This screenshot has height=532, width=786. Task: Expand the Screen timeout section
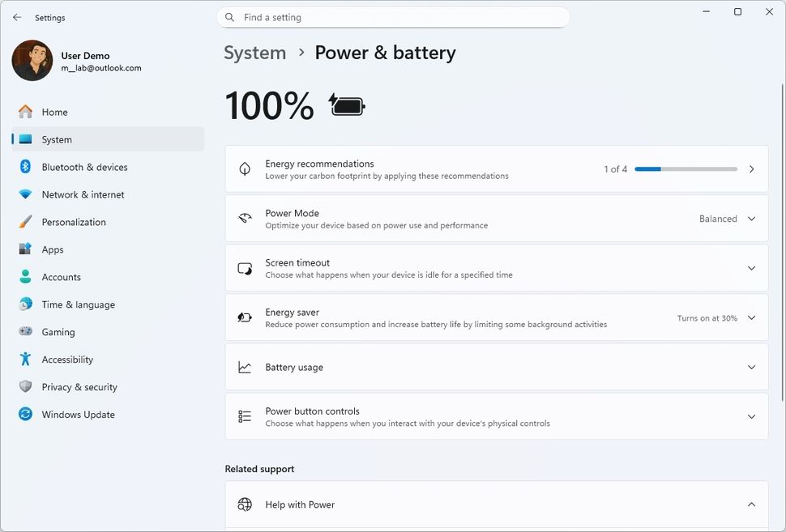click(x=750, y=268)
